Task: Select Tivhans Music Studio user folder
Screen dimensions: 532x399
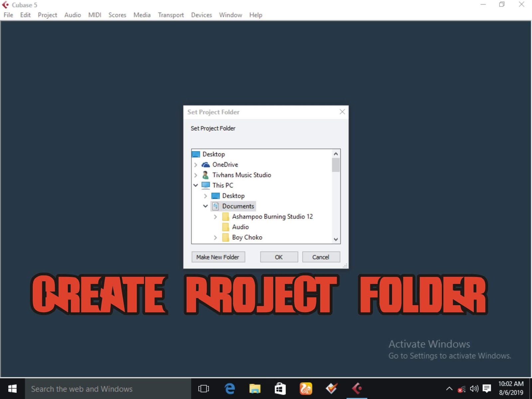Action: pyautogui.click(x=242, y=175)
